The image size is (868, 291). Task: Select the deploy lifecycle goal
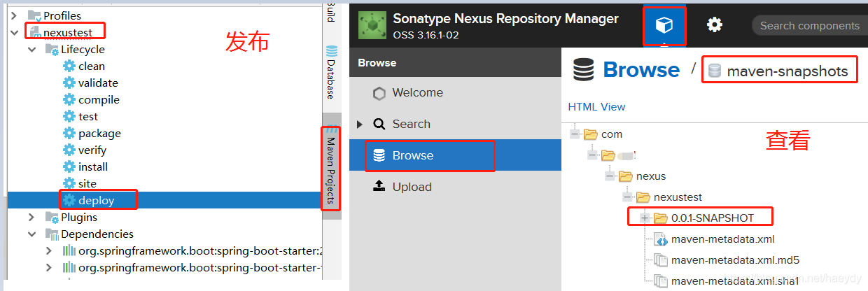tap(96, 200)
